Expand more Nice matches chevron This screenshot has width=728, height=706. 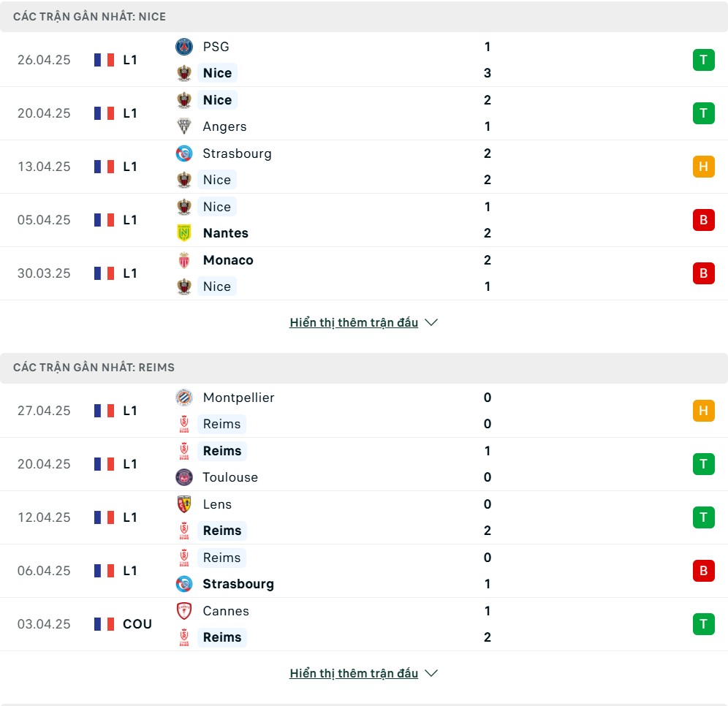(x=431, y=322)
